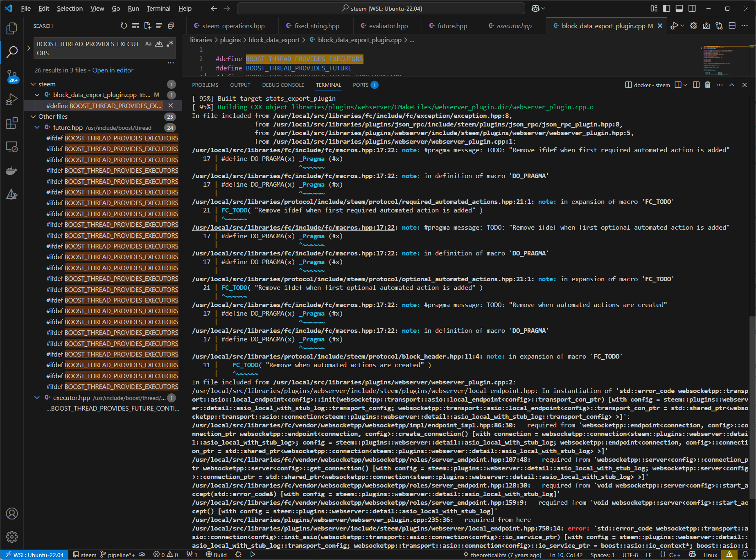The height and width of the screenshot is (560, 756).
Task: Open the Run and Debug view
Action: (12, 99)
